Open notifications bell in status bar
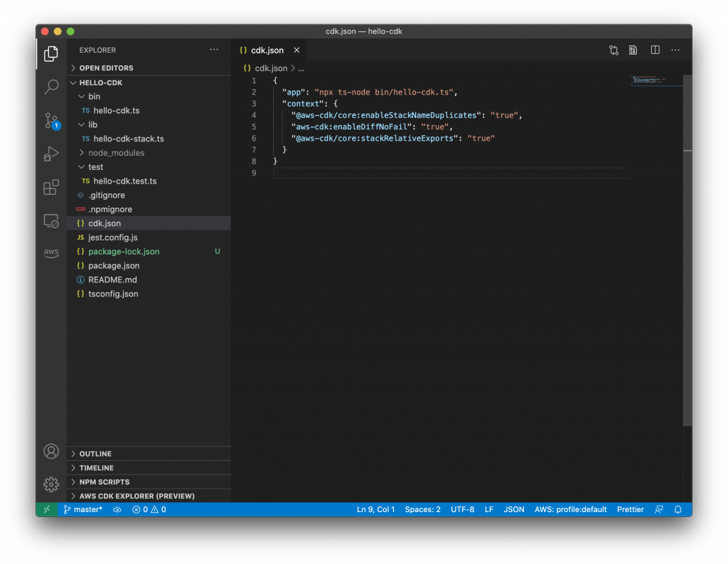 click(x=678, y=510)
